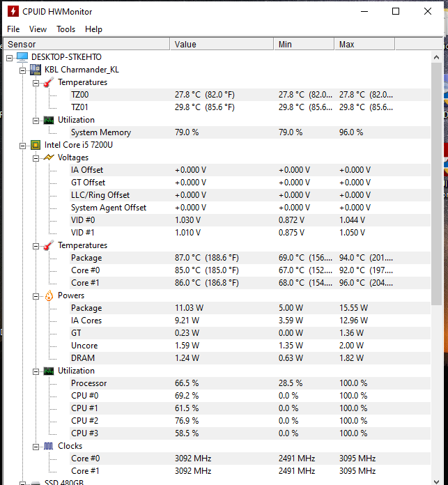This screenshot has height=485, width=448.
Task: Select the System Memory row
Action: point(250,132)
